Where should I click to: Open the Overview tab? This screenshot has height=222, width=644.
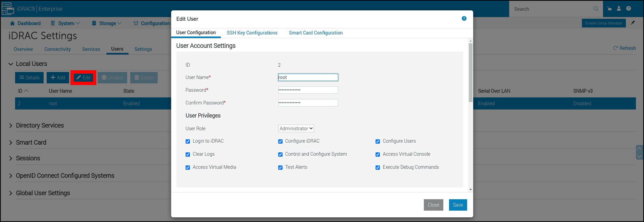[x=23, y=49]
